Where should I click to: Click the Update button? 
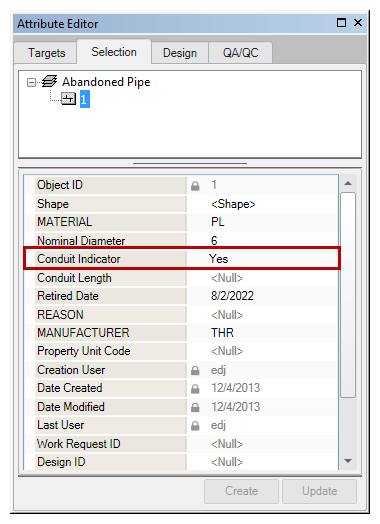click(x=320, y=491)
